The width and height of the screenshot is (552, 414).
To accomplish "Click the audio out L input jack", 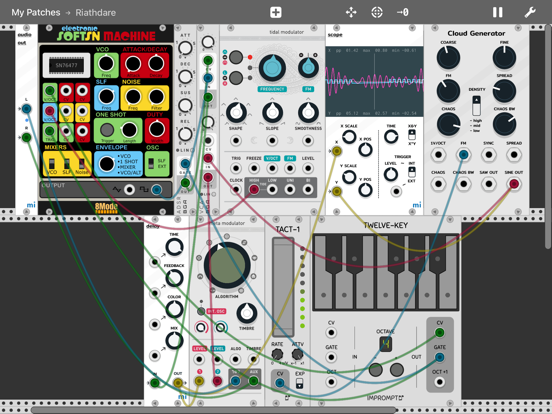I will 26,109.
